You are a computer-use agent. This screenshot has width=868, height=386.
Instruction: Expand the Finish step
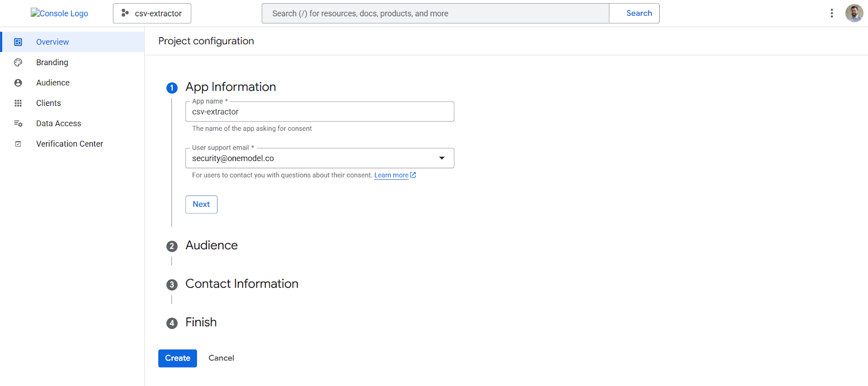click(x=201, y=322)
